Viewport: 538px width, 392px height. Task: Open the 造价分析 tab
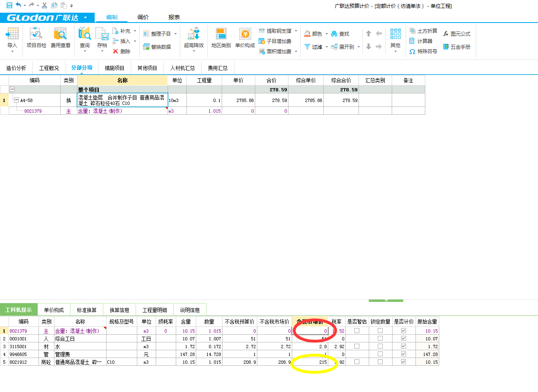[x=16, y=68]
